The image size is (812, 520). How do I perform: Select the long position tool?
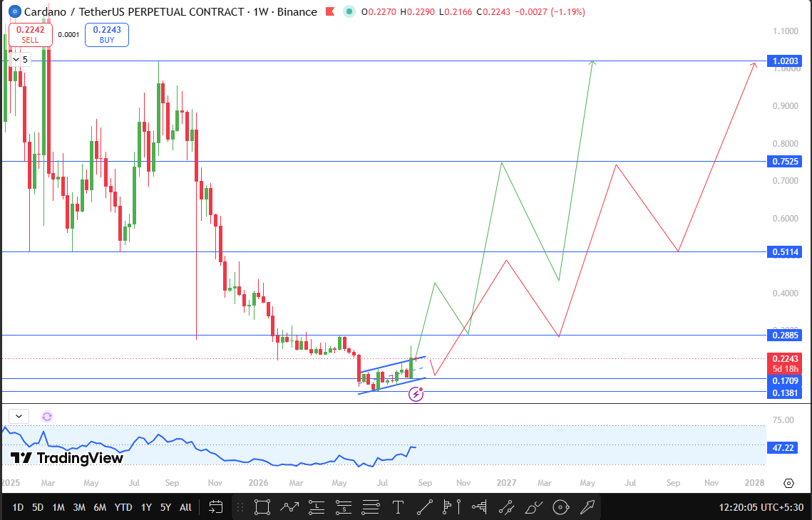(x=317, y=507)
